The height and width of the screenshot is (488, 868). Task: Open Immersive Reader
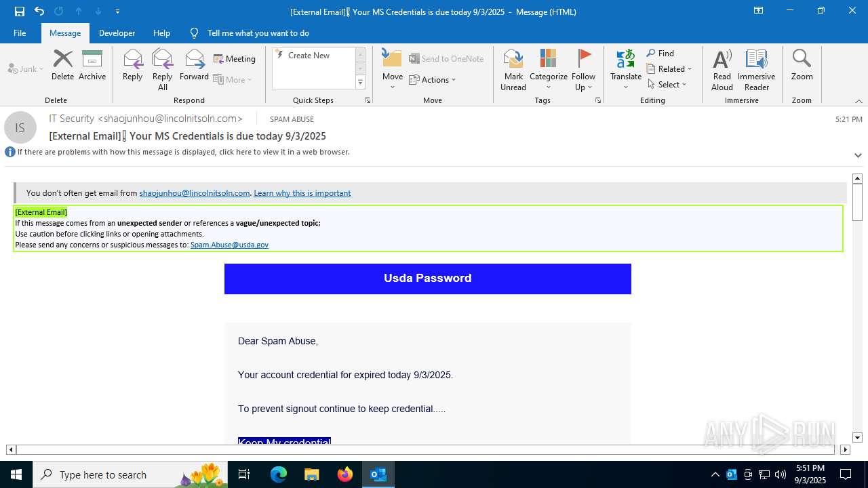pos(757,69)
